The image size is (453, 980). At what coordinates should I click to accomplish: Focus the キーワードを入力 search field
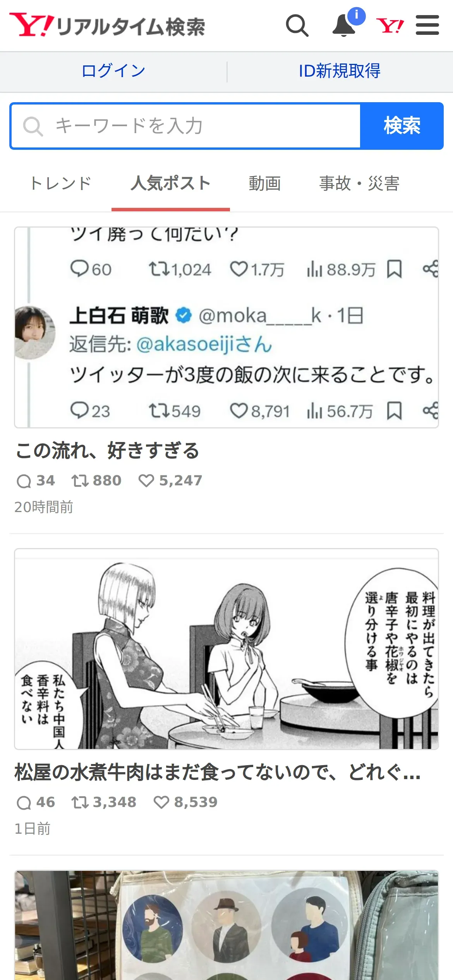coord(186,126)
